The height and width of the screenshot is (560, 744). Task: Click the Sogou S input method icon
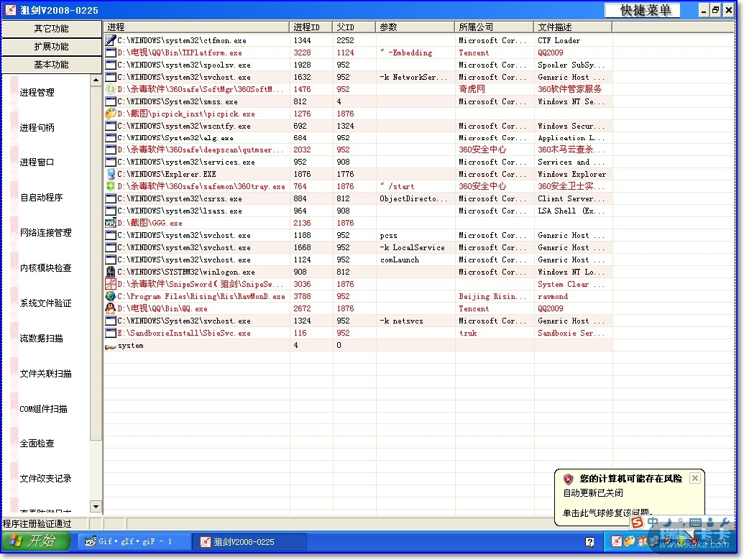[637, 523]
